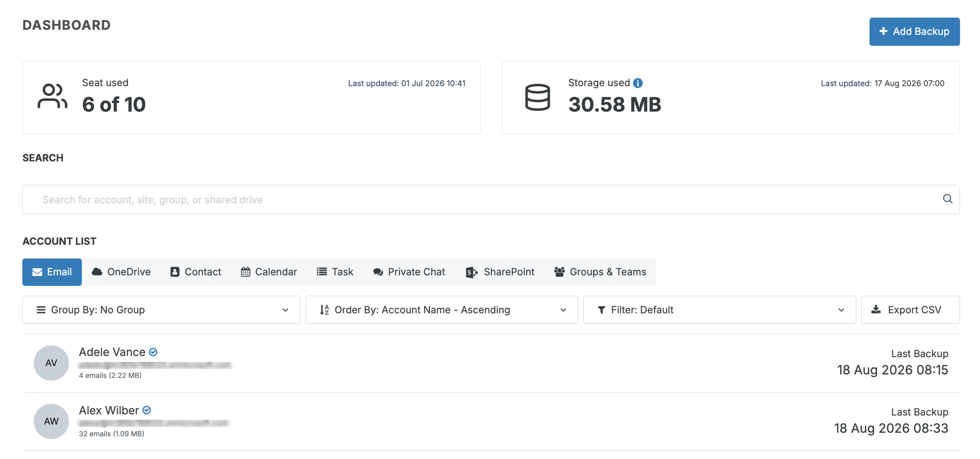Image resolution: width=980 pixels, height=459 pixels.
Task: Click the storage database icon
Action: tap(537, 97)
